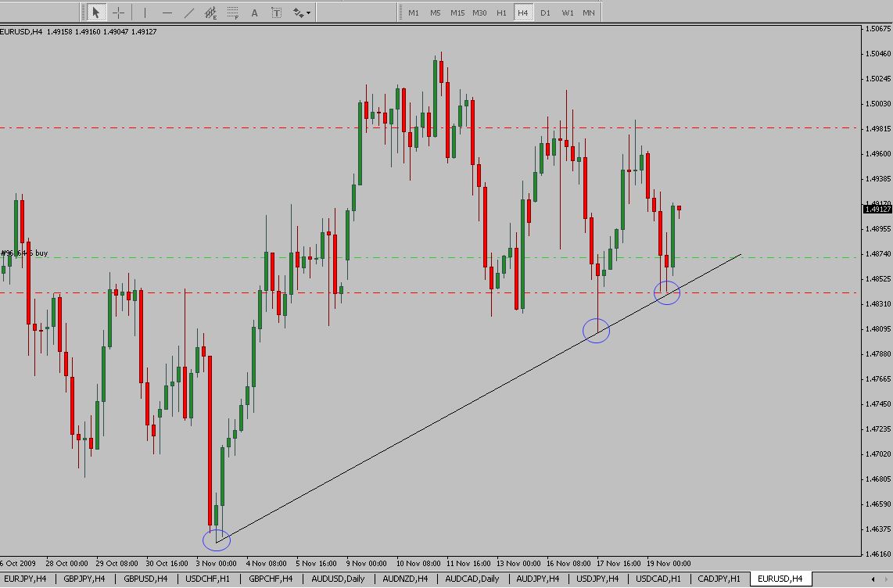Choose the text label tool
This screenshot has width=893, height=588.
tap(277, 13)
